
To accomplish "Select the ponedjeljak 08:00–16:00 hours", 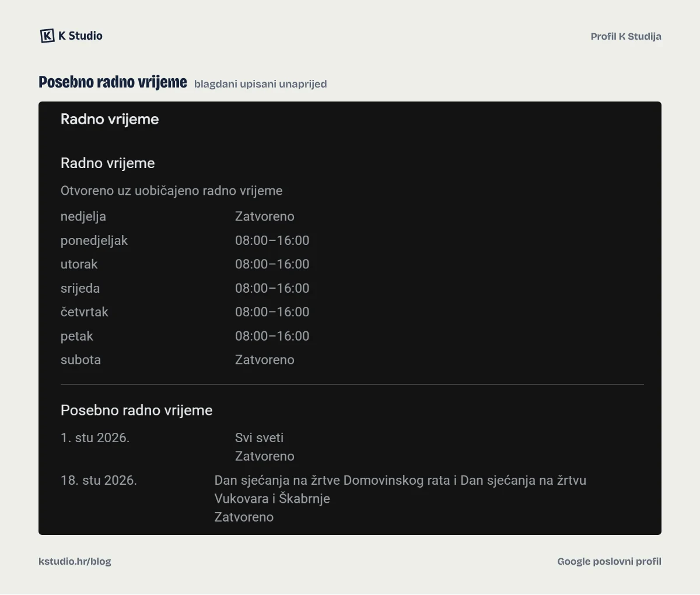I will 272,240.
